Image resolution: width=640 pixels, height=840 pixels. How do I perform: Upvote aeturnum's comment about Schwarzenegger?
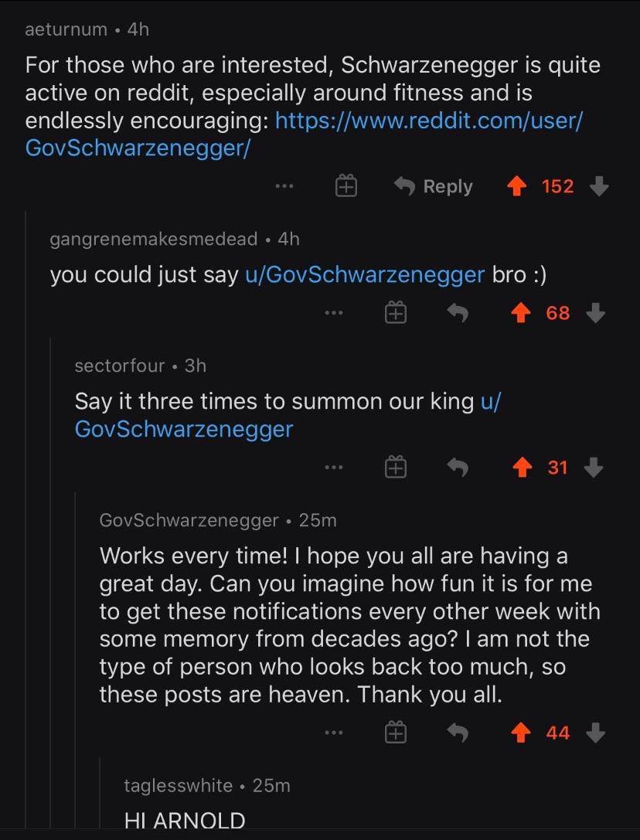click(517, 185)
